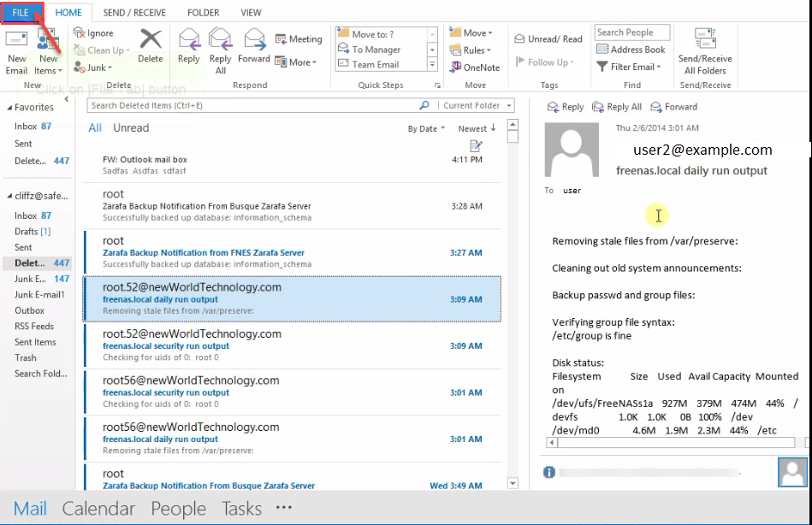Screen dimensions: 812x525
Task: Open the FOLDER ribbon tab
Action: click(203, 13)
